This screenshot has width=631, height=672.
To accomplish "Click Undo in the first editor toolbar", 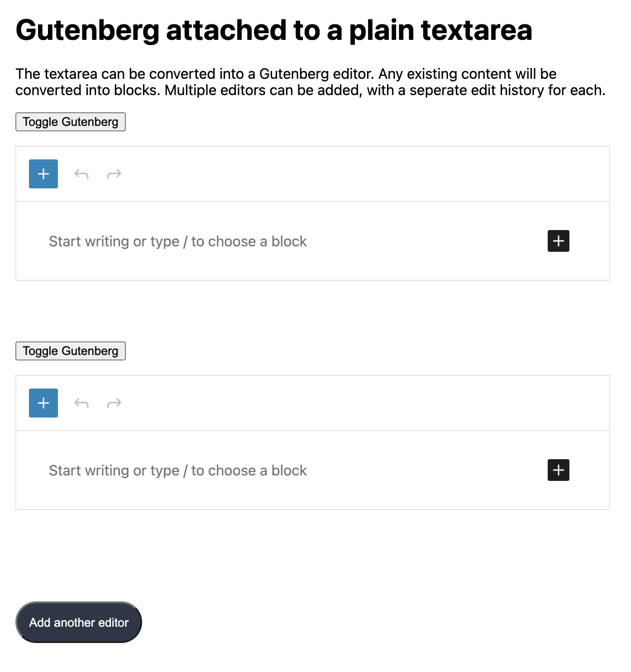I will (81, 174).
